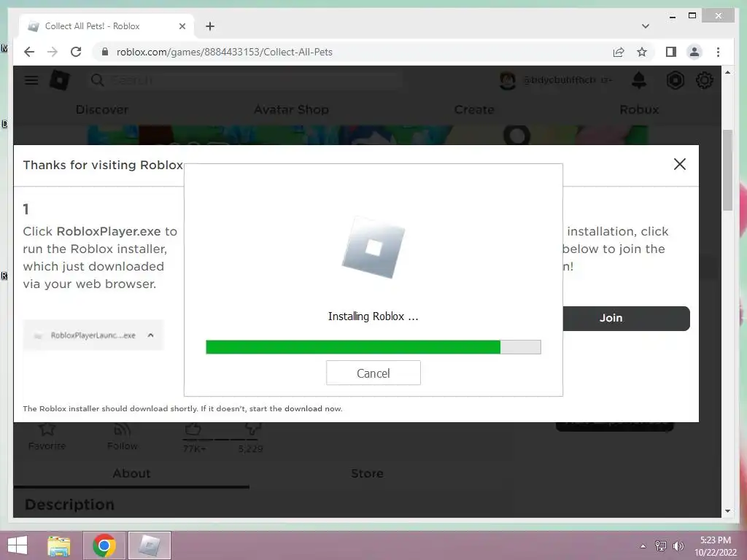This screenshot has width=747, height=560.
Task: Switch to the About tab
Action: pos(131,473)
